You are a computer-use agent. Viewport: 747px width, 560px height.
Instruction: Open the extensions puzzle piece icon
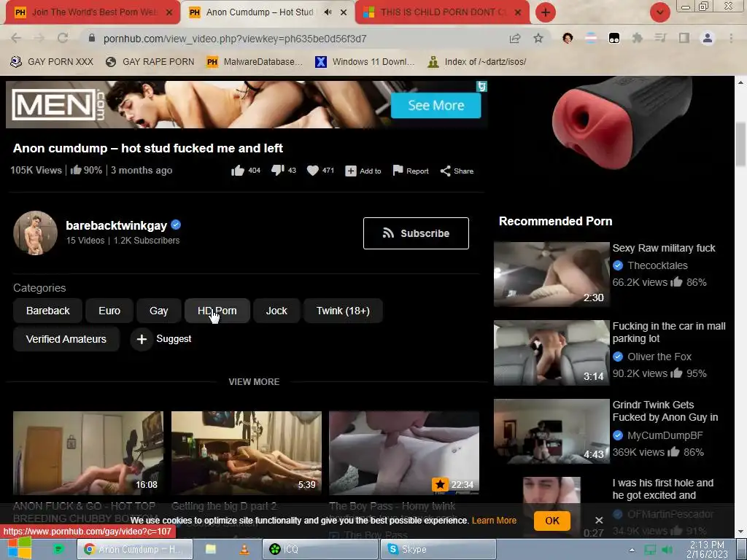click(x=638, y=38)
